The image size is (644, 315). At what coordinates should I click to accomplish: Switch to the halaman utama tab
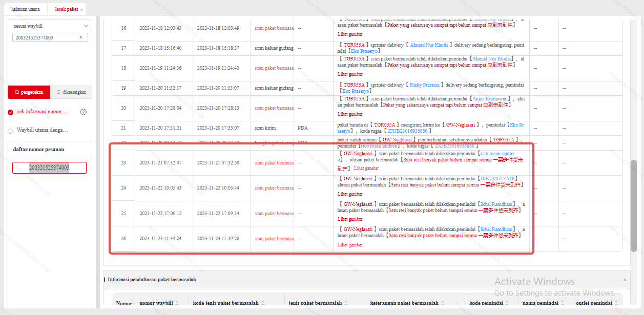(x=26, y=10)
